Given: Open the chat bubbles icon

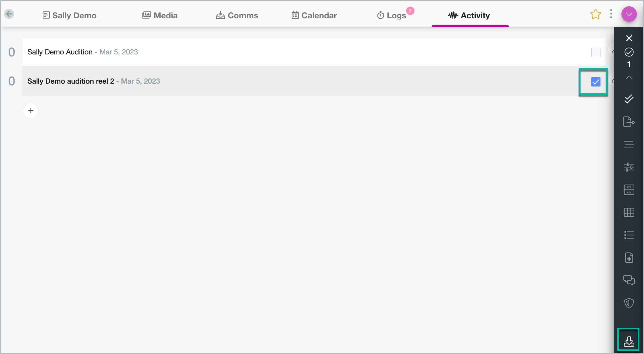Looking at the screenshot, I should pos(629,280).
